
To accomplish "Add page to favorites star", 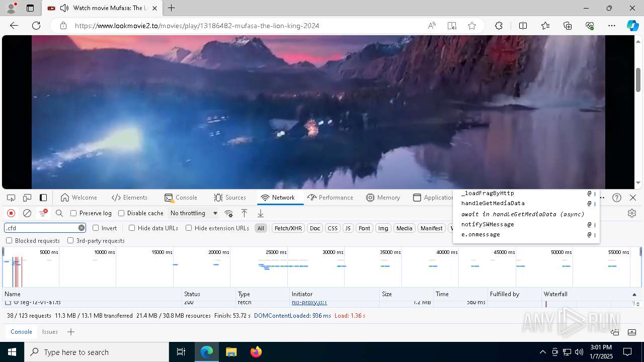I will (472, 26).
